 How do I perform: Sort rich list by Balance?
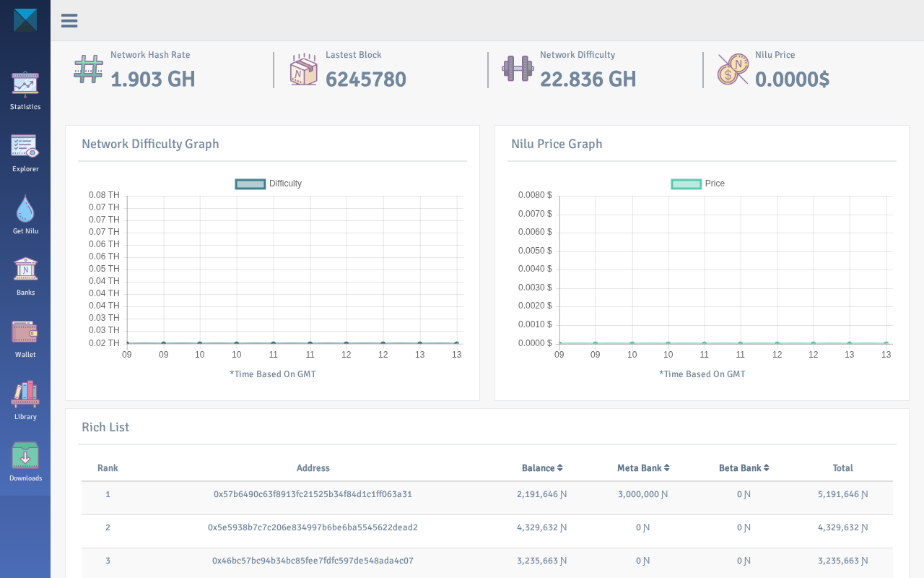point(542,468)
